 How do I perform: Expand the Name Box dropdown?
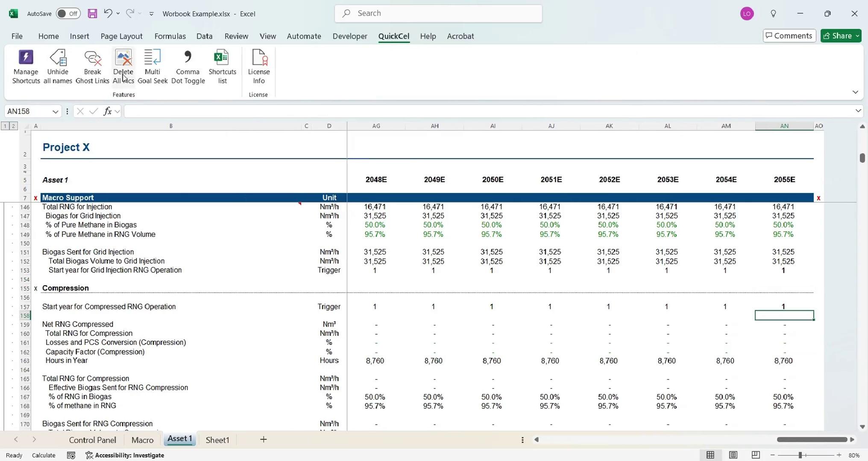pos(55,111)
